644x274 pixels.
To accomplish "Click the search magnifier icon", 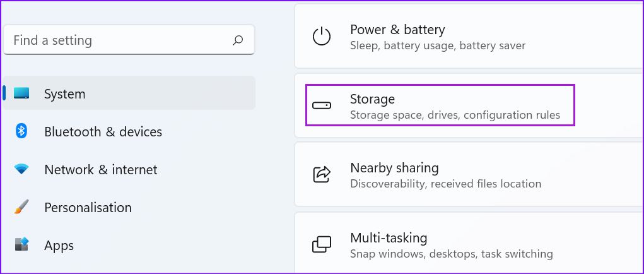I will pyautogui.click(x=238, y=40).
